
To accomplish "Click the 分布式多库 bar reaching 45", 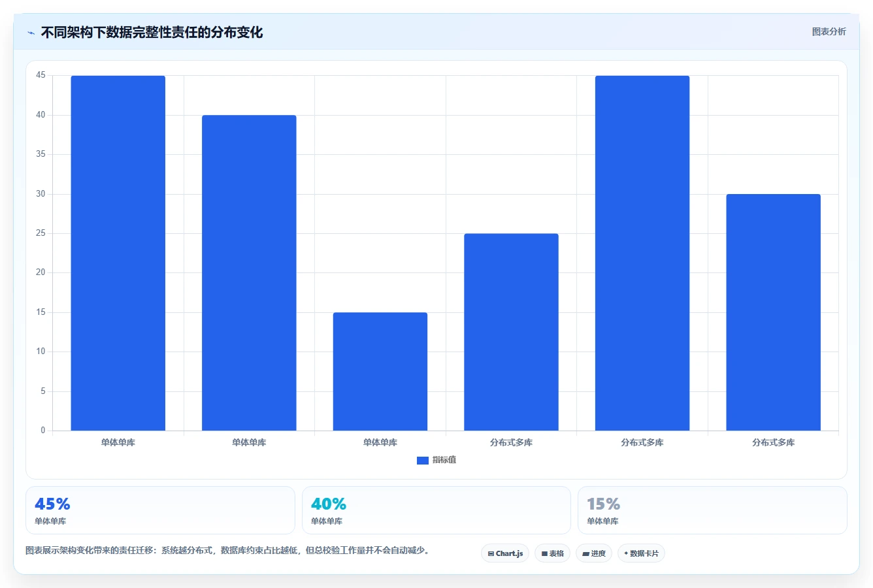I will point(642,253).
